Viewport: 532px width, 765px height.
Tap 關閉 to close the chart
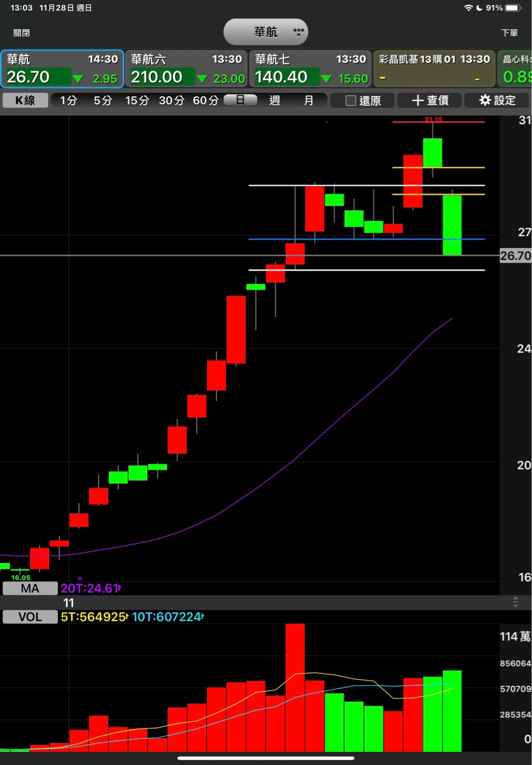[x=22, y=33]
